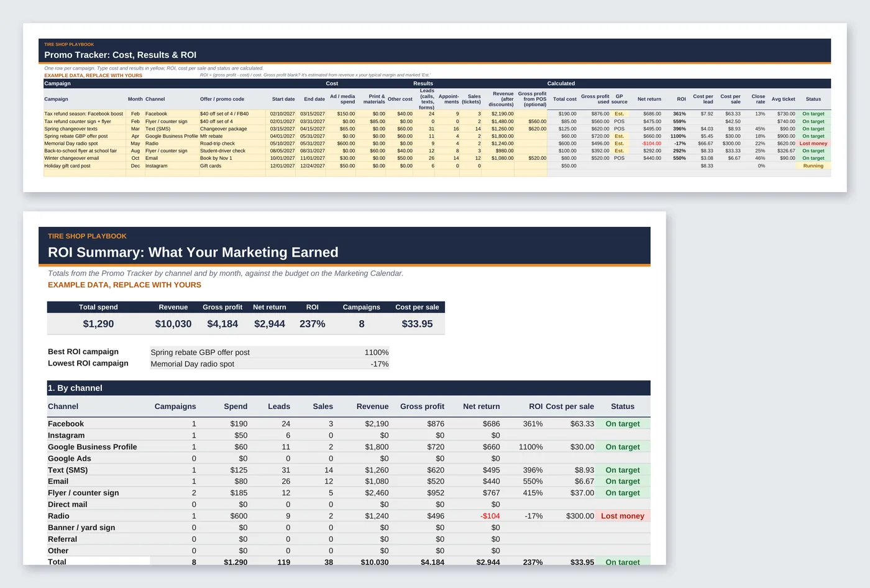Click the "Tax refund season: Facebook boost" campaign cell
870x588 pixels.
click(x=84, y=114)
